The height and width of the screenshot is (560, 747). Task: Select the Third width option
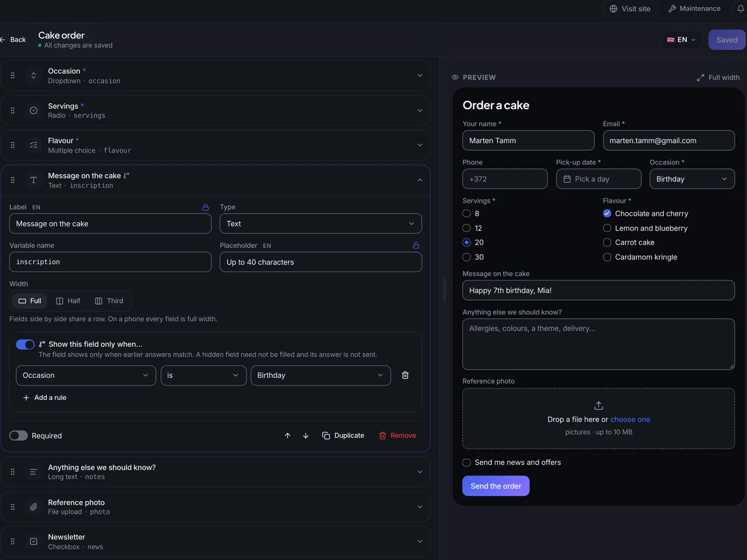coord(109,301)
